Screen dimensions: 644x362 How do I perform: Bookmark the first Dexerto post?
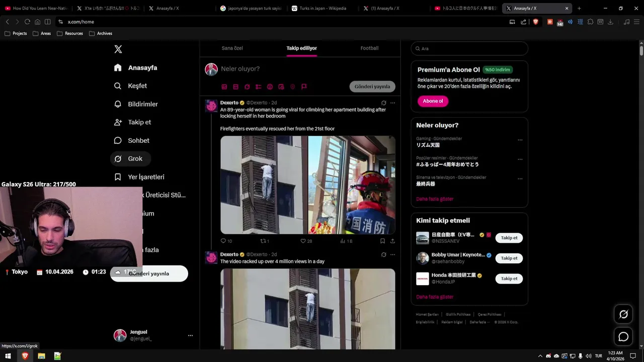382,241
